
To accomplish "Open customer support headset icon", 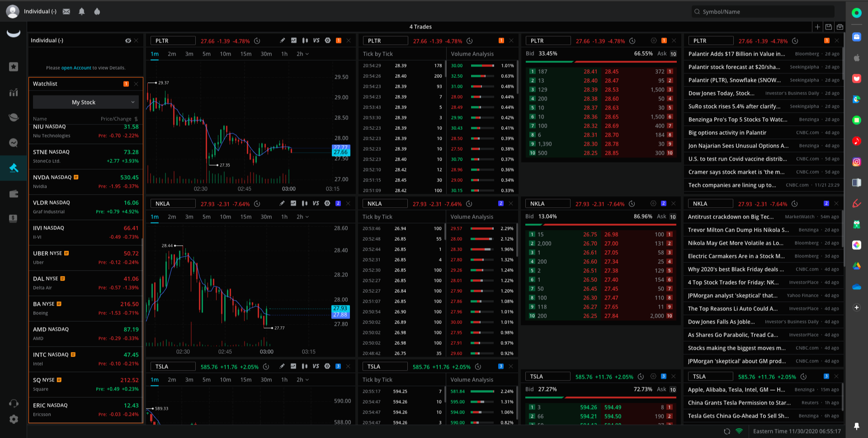I will pyautogui.click(x=14, y=403).
